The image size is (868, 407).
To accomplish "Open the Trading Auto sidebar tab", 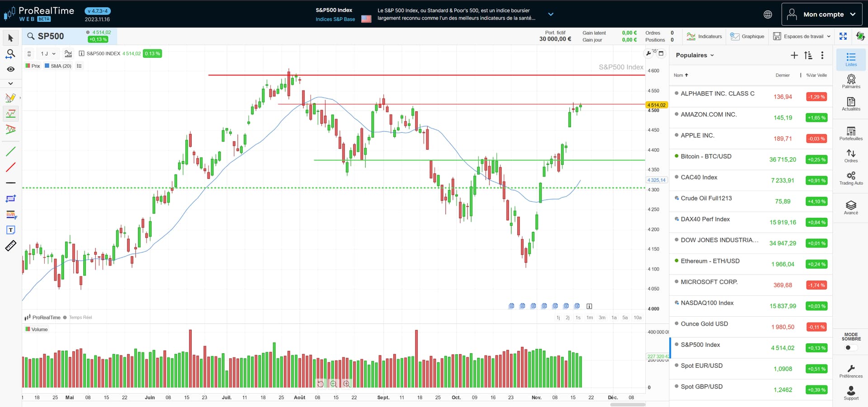I will click(x=851, y=178).
